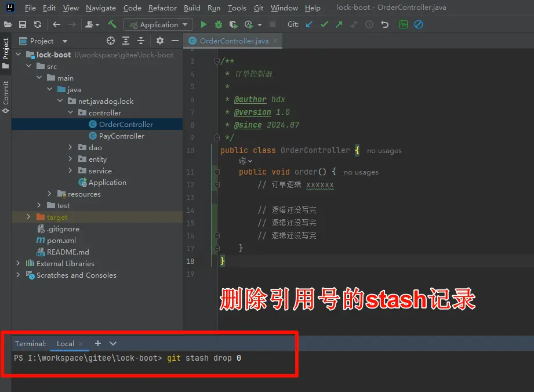This screenshot has width=534, height=392.
Task: Select README.md in the project tree
Action: [68, 252]
